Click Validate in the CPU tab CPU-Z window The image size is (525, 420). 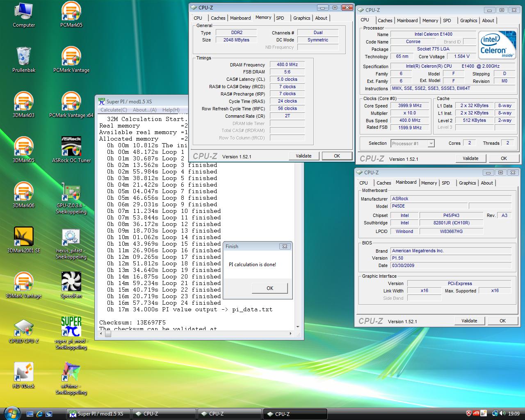pos(470,158)
